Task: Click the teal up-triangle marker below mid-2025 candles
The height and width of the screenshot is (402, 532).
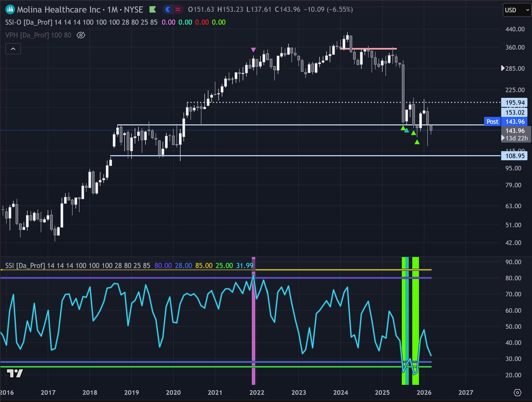Action: click(x=407, y=130)
